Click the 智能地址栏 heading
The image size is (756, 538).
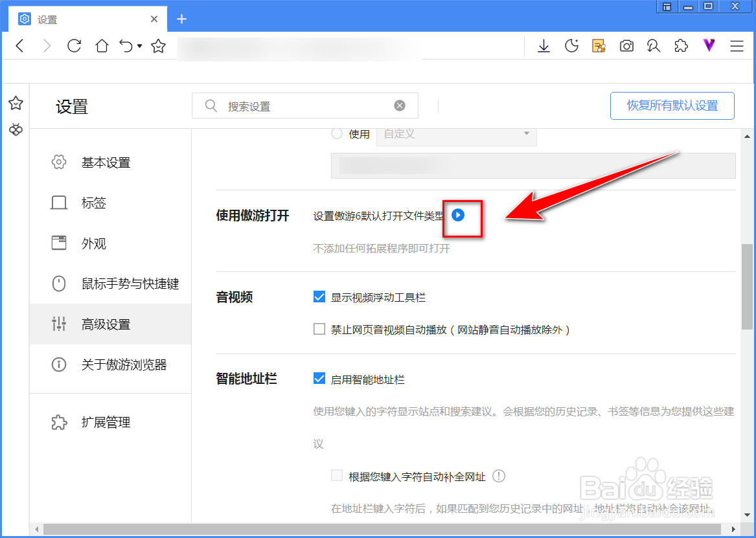coord(246,379)
